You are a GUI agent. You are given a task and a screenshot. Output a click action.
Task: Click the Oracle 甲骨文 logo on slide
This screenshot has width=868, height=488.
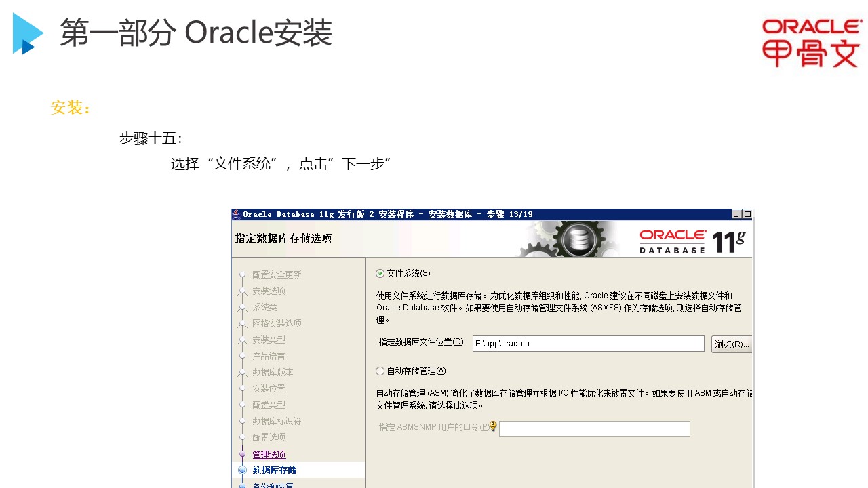[x=812, y=43]
